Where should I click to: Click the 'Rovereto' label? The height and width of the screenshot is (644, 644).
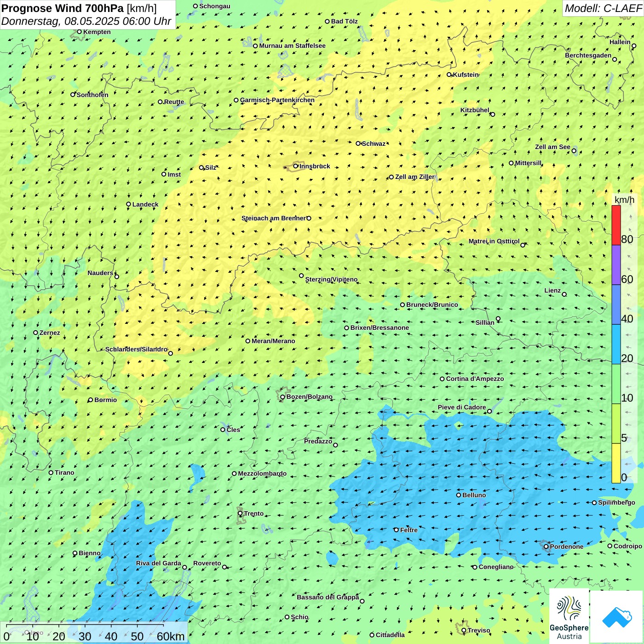pyautogui.click(x=207, y=563)
